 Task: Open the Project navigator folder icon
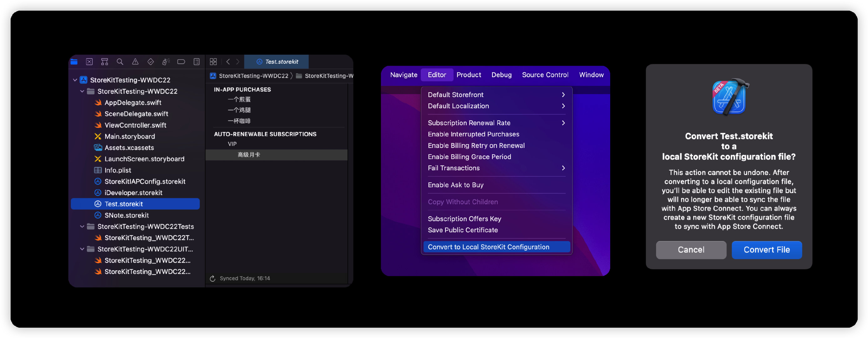pos(74,62)
